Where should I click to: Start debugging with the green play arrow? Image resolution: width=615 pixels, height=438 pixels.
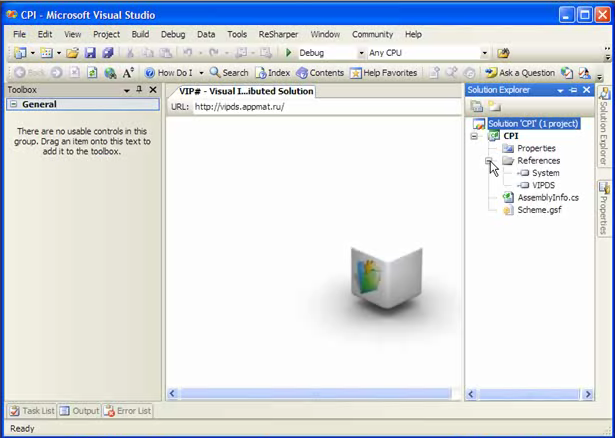pyautogui.click(x=289, y=53)
